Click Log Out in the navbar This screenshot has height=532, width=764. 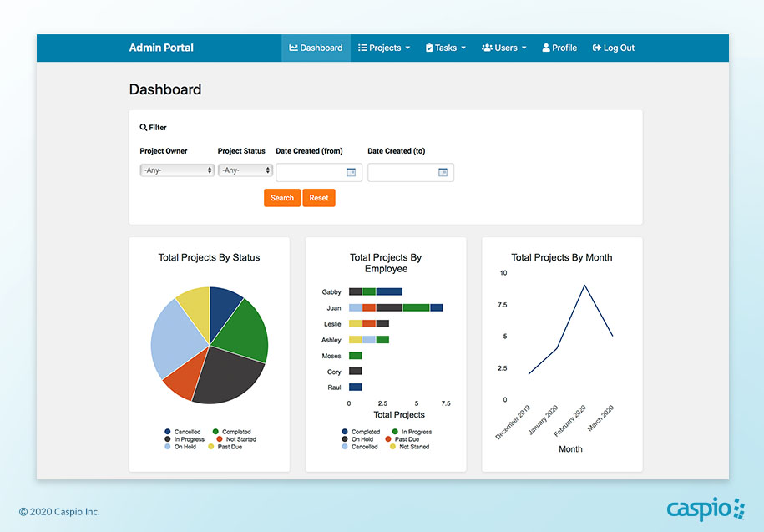point(614,48)
